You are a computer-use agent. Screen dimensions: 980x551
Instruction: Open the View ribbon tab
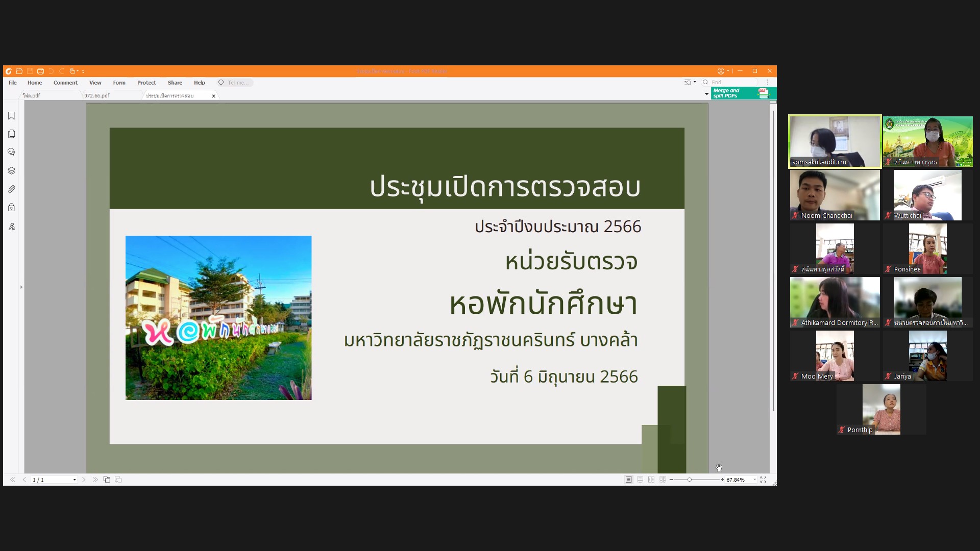95,83
